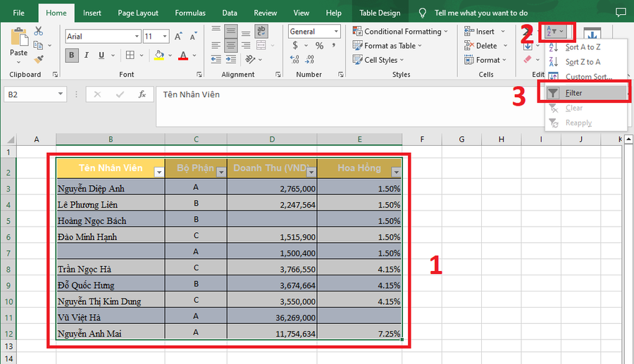Open the General number format dropdown
The image size is (634, 364).
point(335,31)
